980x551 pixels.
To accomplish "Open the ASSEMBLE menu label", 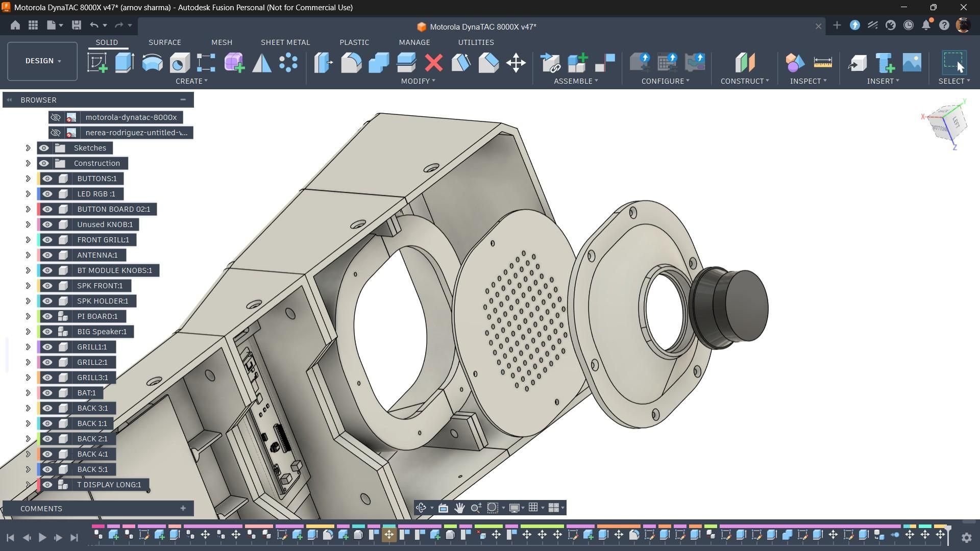I will [576, 81].
